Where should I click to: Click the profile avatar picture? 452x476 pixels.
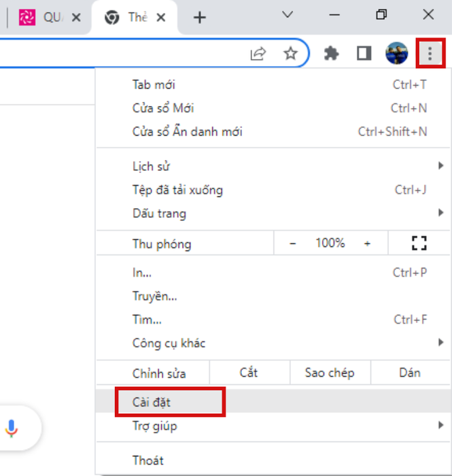[396, 54]
